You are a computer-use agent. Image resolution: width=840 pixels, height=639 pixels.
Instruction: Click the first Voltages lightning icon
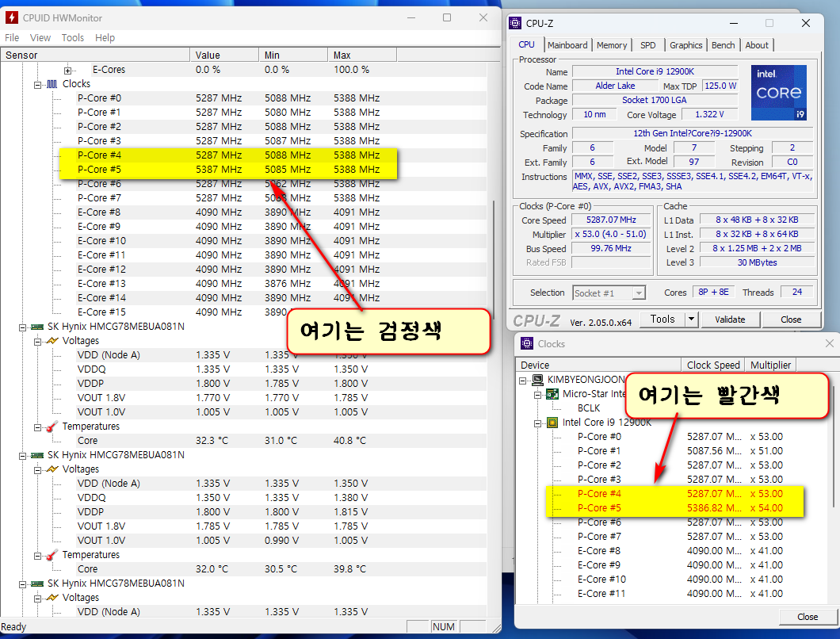point(52,340)
